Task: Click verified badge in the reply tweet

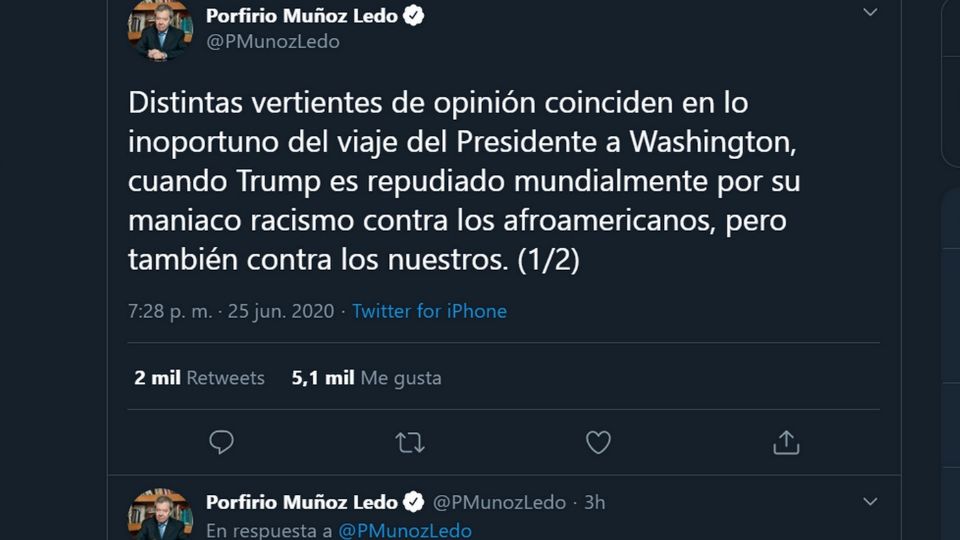Action: (413, 502)
